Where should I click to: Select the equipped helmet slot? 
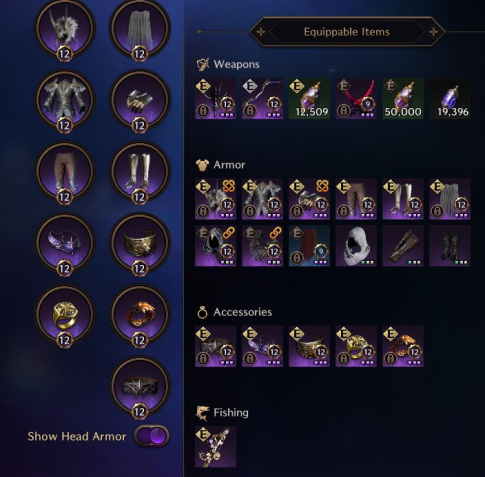click(65, 29)
